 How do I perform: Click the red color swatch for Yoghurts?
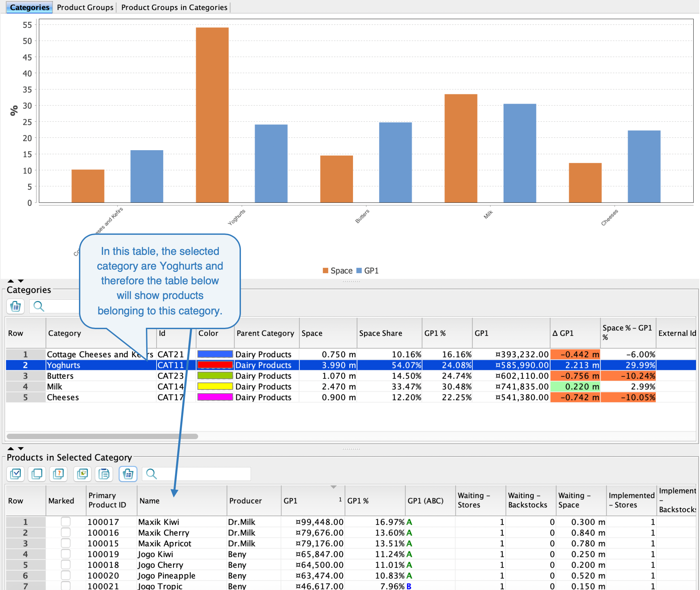pos(215,365)
